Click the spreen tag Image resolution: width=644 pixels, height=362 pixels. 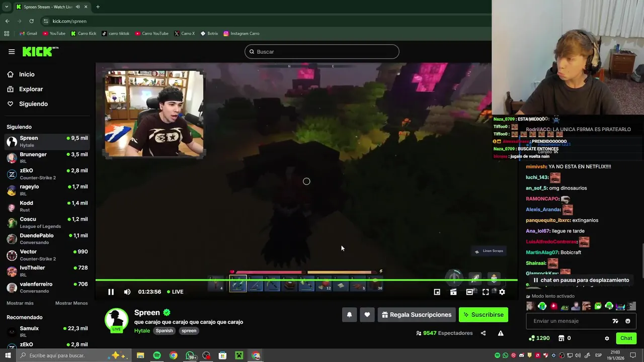click(x=189, y=331)
